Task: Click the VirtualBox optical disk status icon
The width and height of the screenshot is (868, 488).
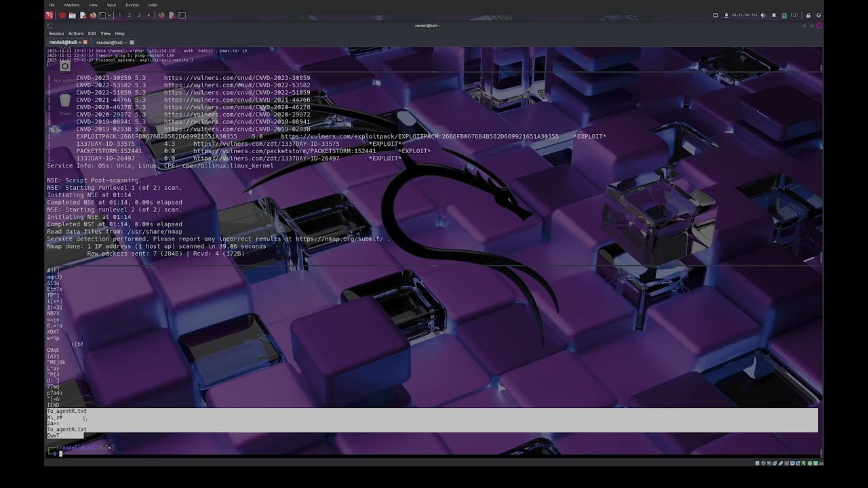Action: coord(764,463)
